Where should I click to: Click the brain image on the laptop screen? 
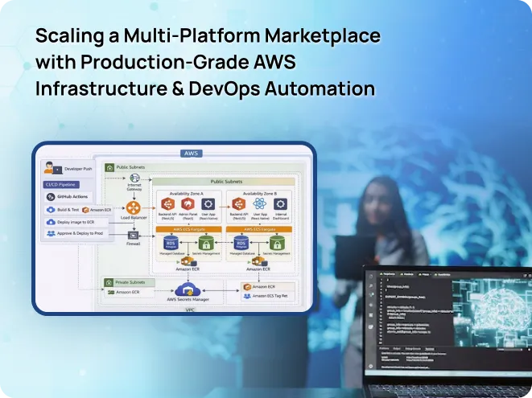493,312
